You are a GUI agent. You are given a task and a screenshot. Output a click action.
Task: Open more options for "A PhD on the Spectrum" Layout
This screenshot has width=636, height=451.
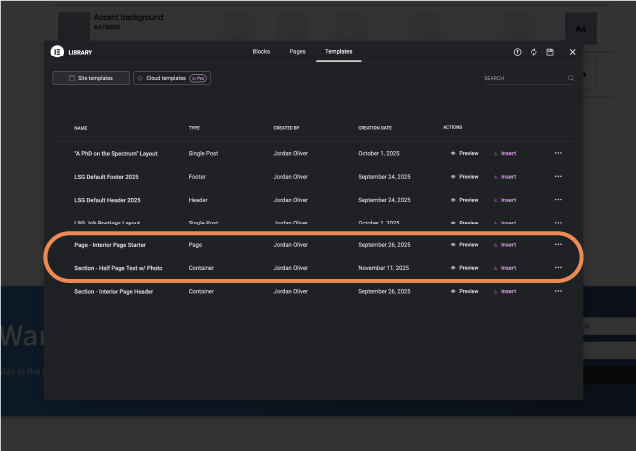click(x=558, y=153)
